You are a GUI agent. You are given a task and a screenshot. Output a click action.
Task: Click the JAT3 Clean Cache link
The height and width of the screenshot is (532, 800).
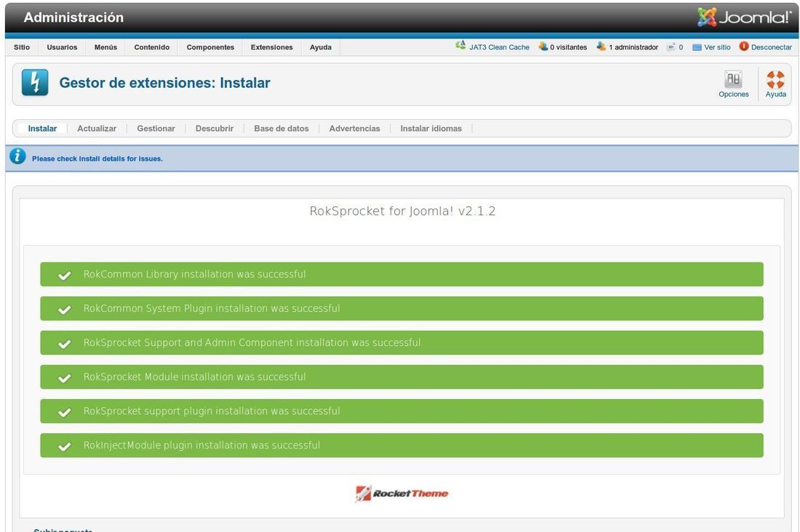tap(500, 47)
